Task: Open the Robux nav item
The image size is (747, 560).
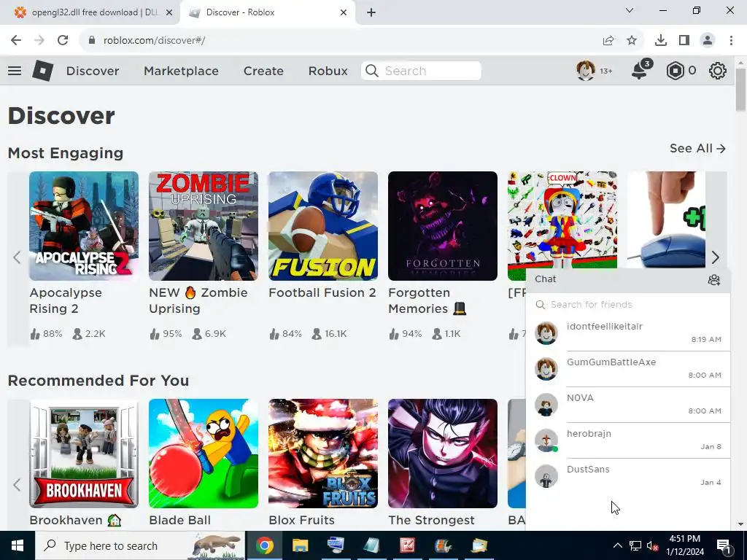Action: (x=328, y=71)
